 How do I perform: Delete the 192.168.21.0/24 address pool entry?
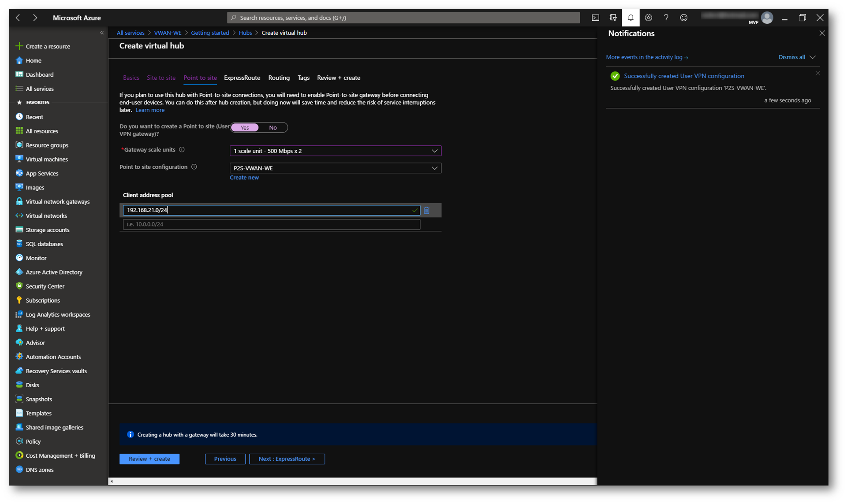[426, 210]
